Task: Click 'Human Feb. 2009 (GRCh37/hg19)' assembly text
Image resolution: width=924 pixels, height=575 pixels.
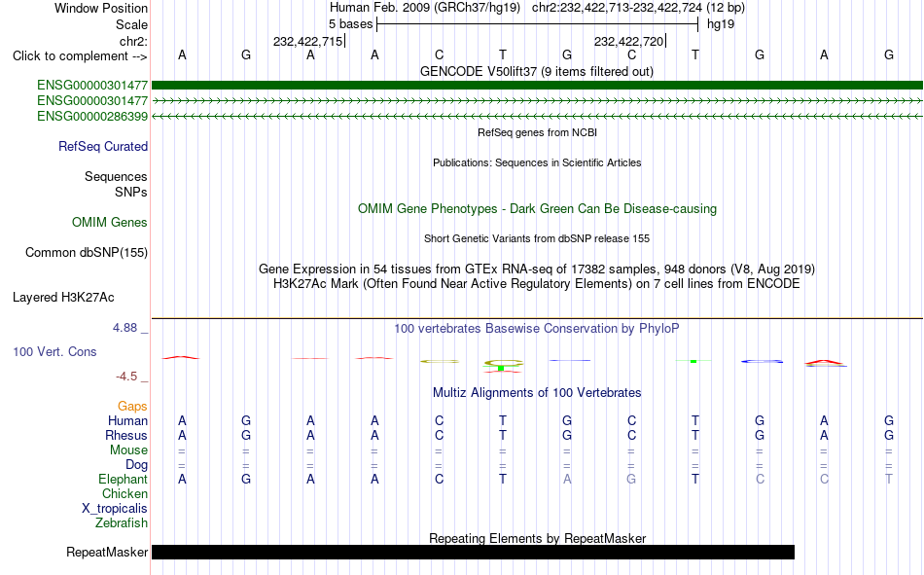Action: click(425, 8)
